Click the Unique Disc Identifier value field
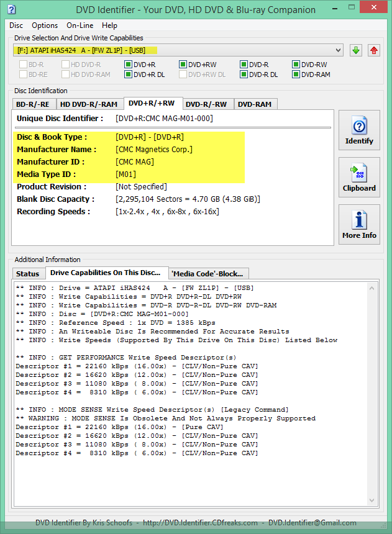The width and height of the screenshot is (392, 534). pos(164,119)
